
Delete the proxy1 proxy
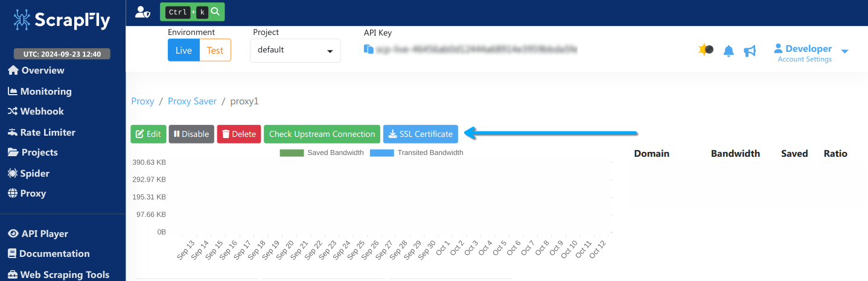[x=238, y=134]
